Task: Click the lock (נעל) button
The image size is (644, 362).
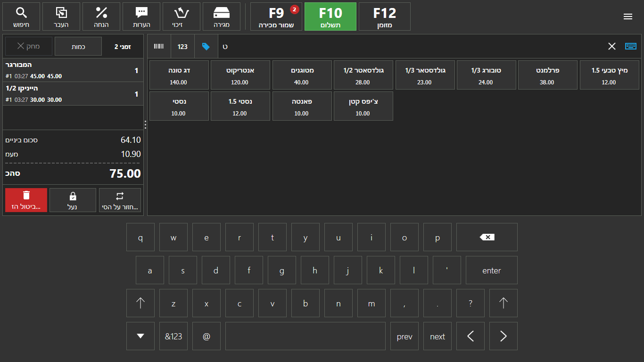Action: point(73,200)
